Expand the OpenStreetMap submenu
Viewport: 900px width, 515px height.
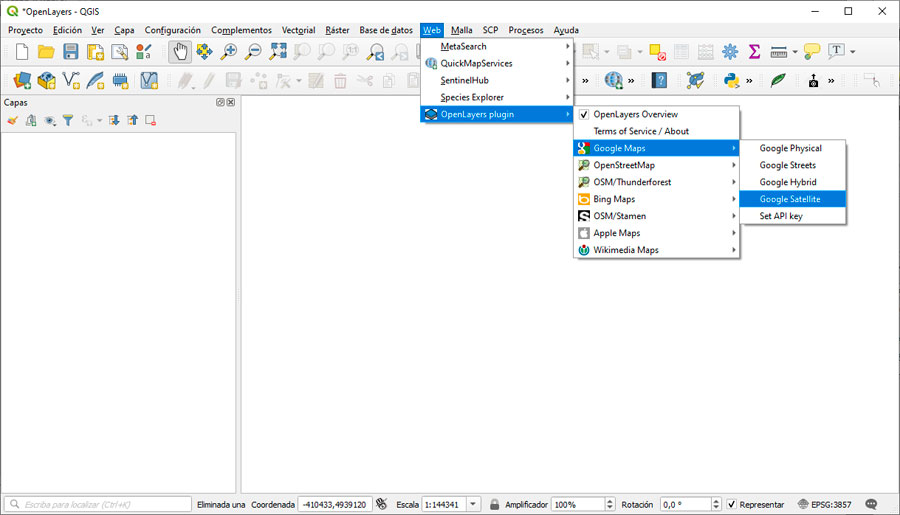656,165
